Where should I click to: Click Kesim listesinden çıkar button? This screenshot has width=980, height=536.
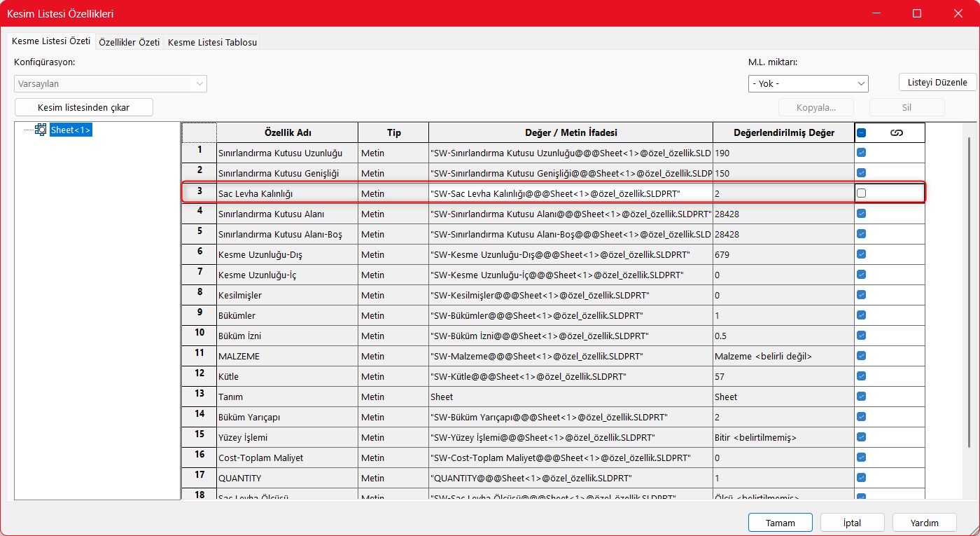84,107
